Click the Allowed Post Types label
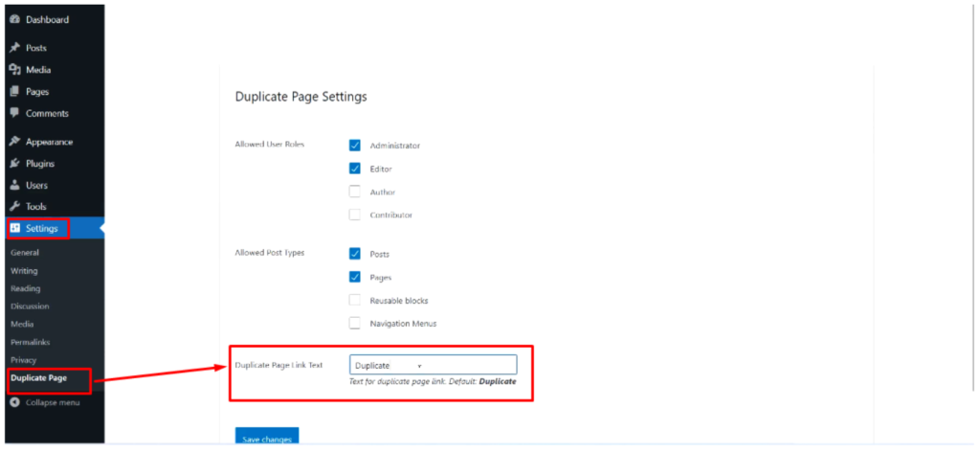The width and height of the screenshot is (980, 453). (x=269, y=253)
